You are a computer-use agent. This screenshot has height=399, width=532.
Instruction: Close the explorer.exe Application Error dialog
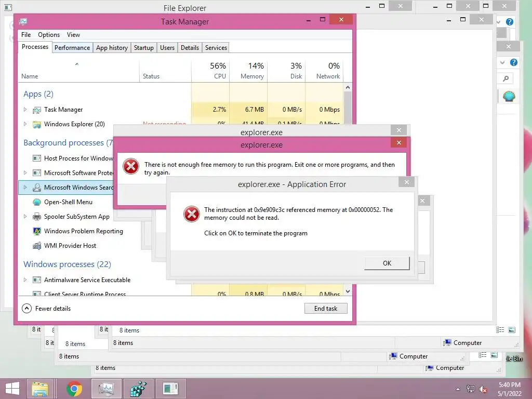(x=406, y=182)
